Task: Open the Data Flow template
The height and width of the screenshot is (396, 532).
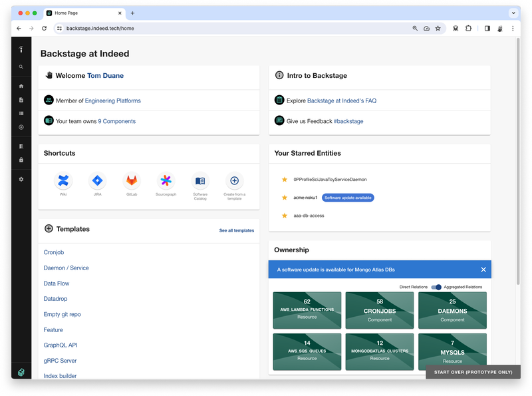Action: point(57,284)
